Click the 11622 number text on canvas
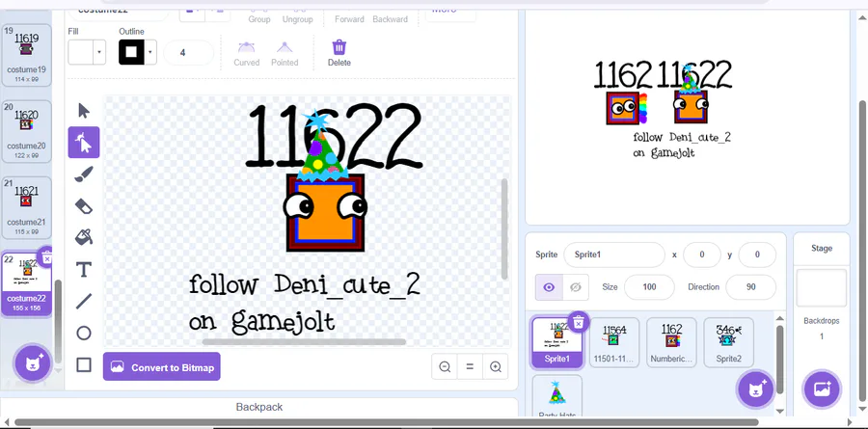868x429 pixels. tap(335, 136)
